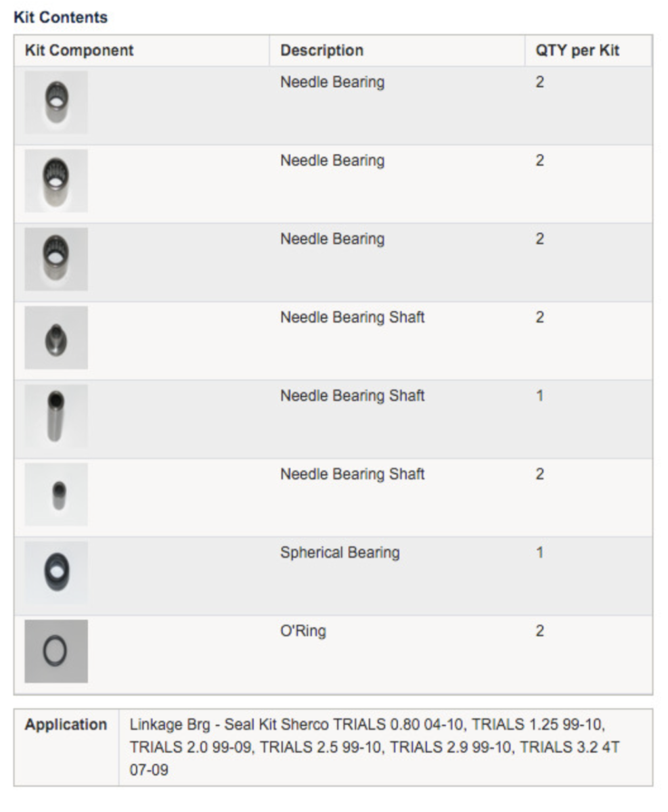Viewport: 668px width, 812px height.
Task: Click the first Needle Bearing thumbnail image
Action: [56, 102]
